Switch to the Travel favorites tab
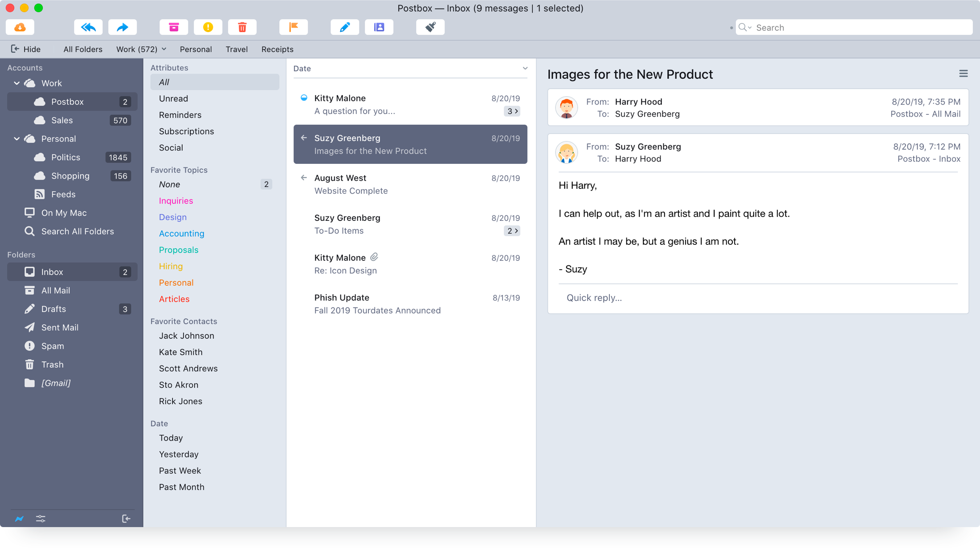Screen dimensions: 980x552 (x=237, y=49)
